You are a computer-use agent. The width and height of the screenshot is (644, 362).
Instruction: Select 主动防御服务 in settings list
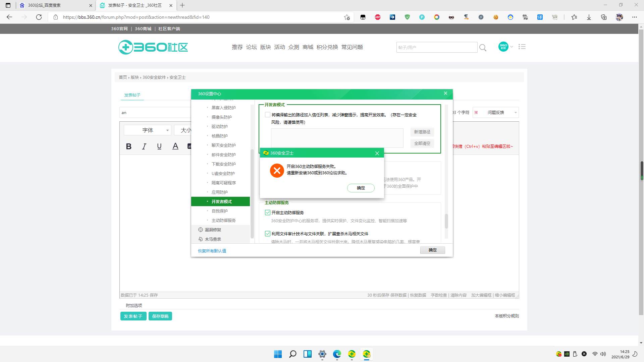tap(223, 220)
